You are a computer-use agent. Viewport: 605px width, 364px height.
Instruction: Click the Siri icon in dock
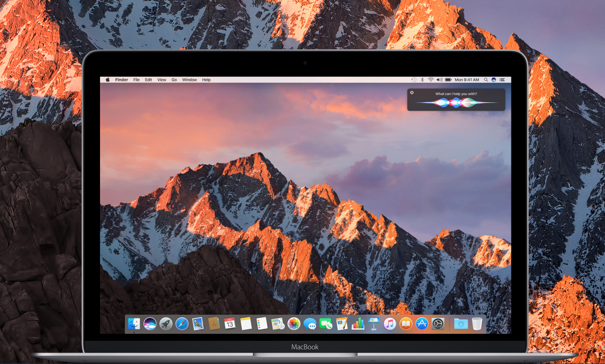150,324
